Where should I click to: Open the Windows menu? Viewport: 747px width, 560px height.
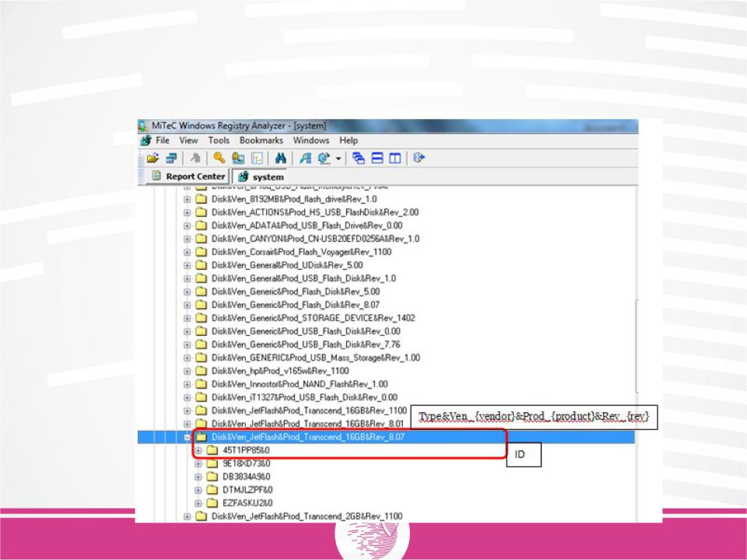click(x=311, y=141)
